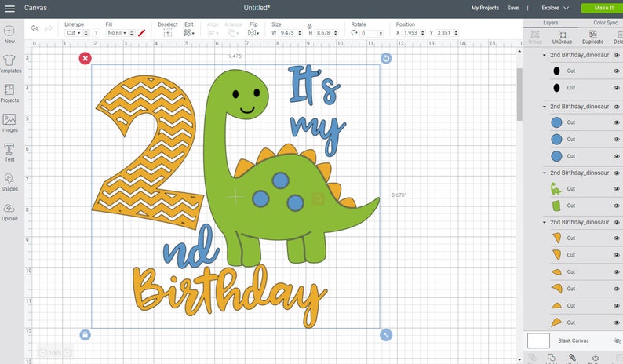623x364 pixels.
Task: Click the resize handle on selection
Action: coord(386,335)
